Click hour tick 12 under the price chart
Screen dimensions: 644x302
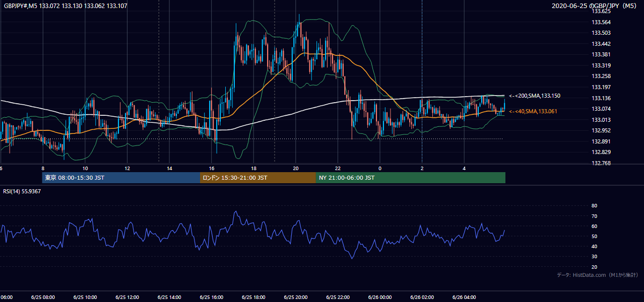point(127,169)
